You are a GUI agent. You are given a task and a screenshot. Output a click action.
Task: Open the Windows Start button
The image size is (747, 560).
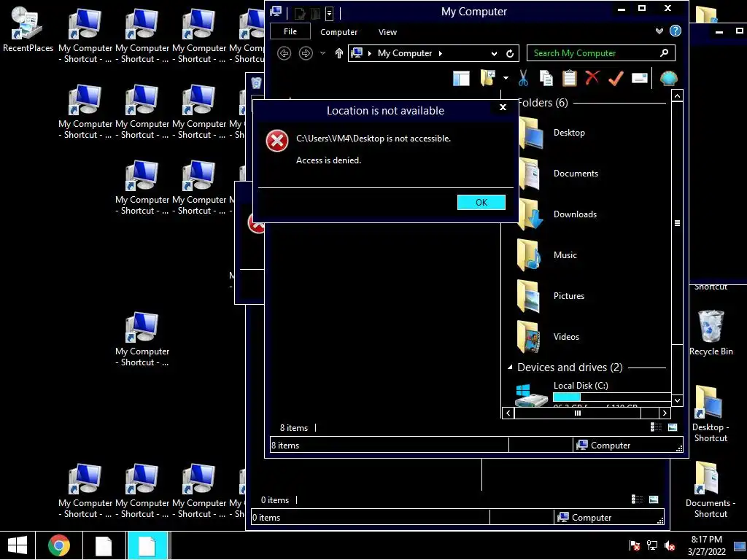coord(18,545)
